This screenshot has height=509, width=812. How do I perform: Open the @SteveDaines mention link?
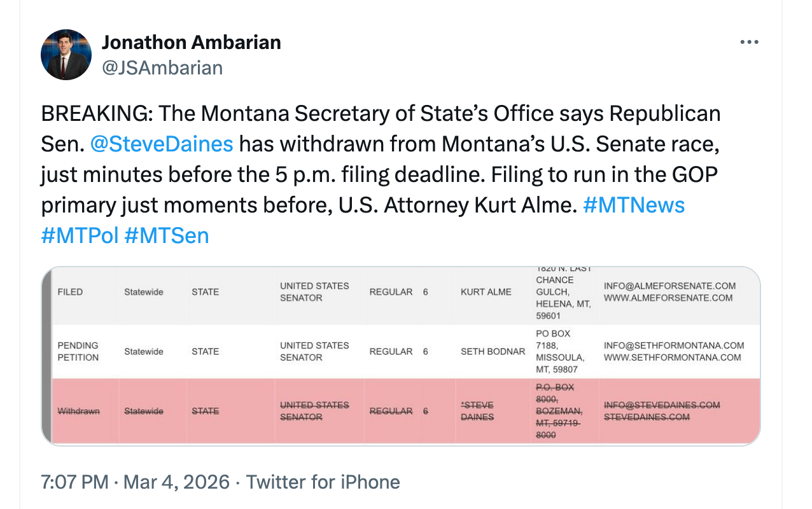[162, 144]
